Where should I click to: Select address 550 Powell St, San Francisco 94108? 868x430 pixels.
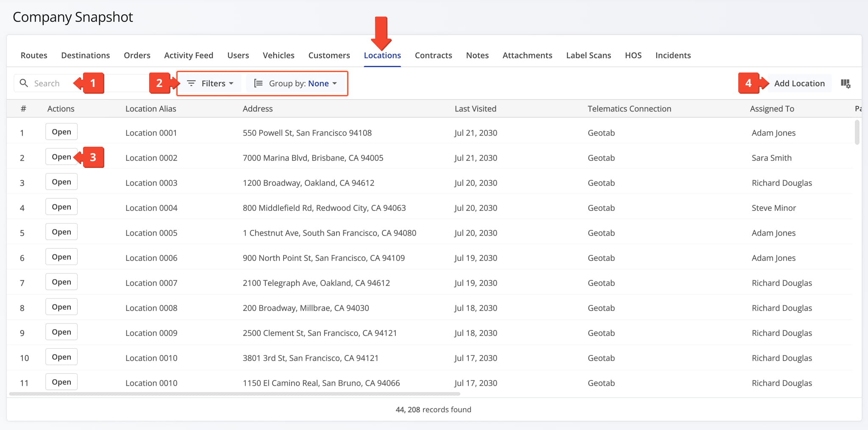tap(307, 133)
